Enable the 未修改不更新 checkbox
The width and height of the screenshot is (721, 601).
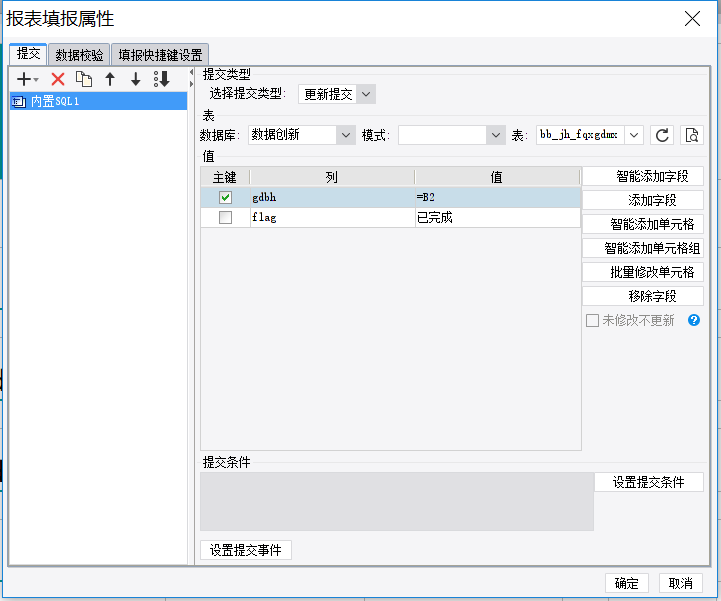tap(592, 320)
